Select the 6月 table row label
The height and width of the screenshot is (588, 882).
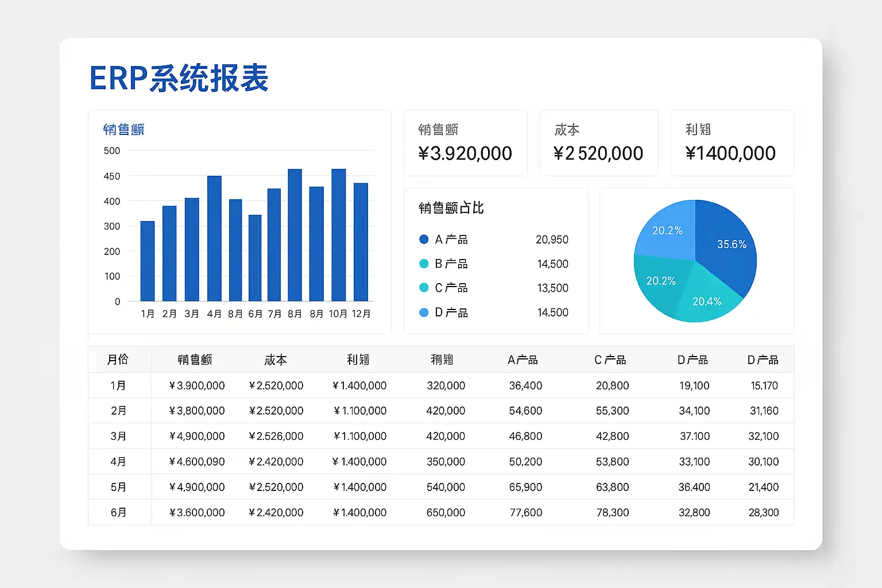118,512
